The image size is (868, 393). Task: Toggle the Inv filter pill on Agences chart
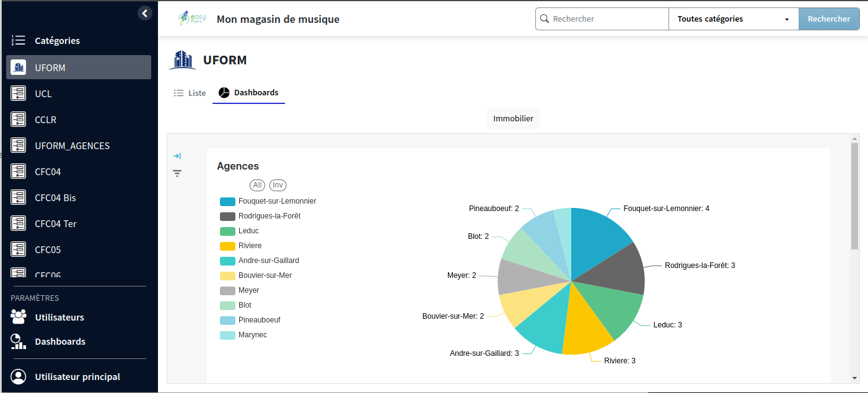pyautogui.click(x=278, y=185)
